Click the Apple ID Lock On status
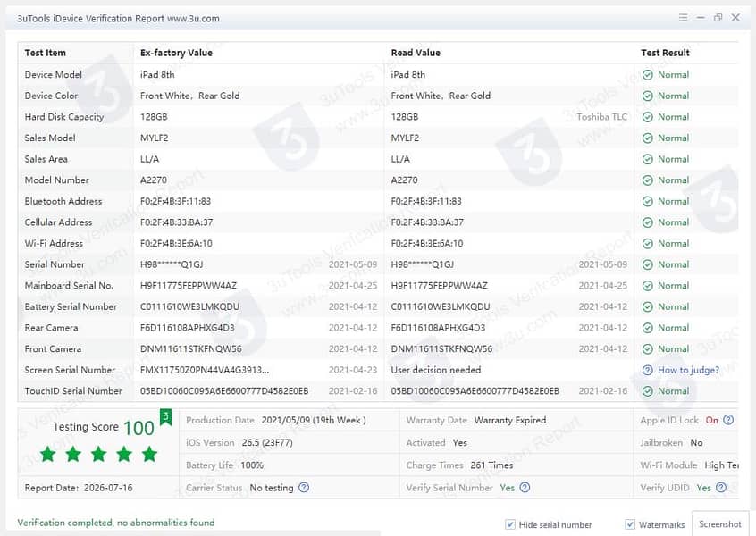 [711, 421]
